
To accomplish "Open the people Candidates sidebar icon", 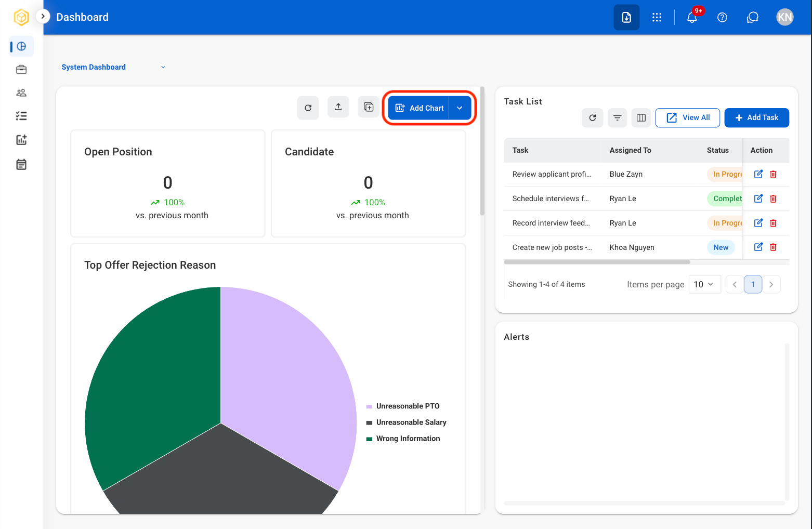I will pyautogui.click(x=21, y=93).
